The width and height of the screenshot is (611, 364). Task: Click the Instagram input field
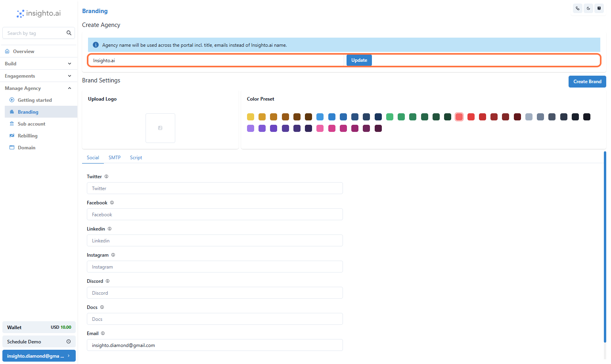coord(215,267)
